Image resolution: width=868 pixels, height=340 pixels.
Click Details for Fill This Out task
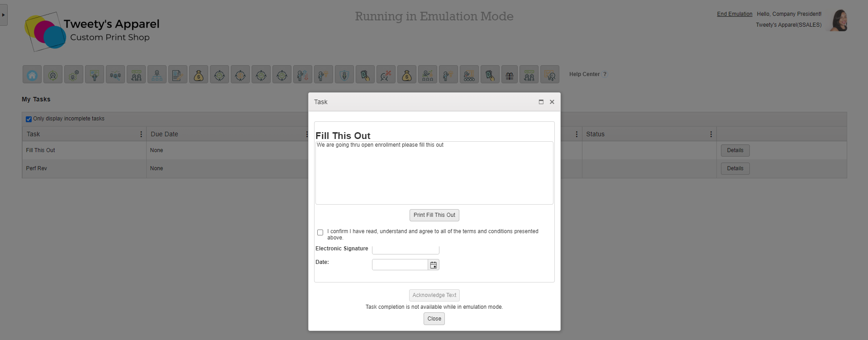[x=735, y=150]
